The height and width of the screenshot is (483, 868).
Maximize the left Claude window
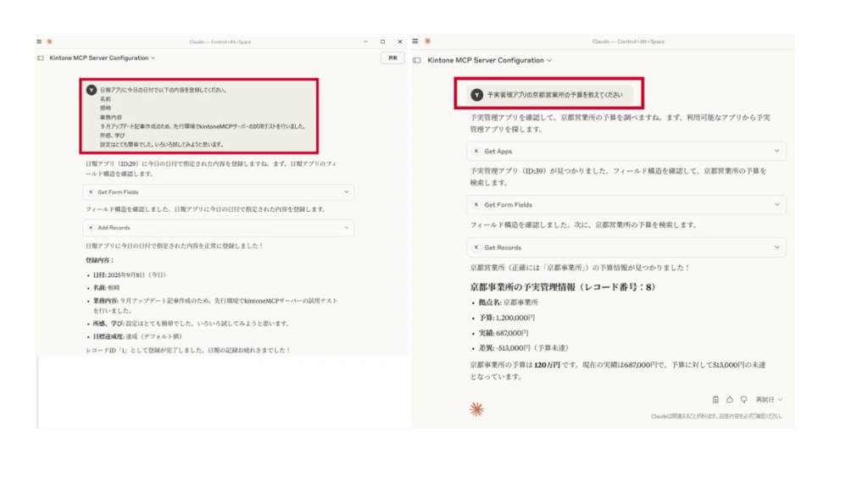point(382,42)
